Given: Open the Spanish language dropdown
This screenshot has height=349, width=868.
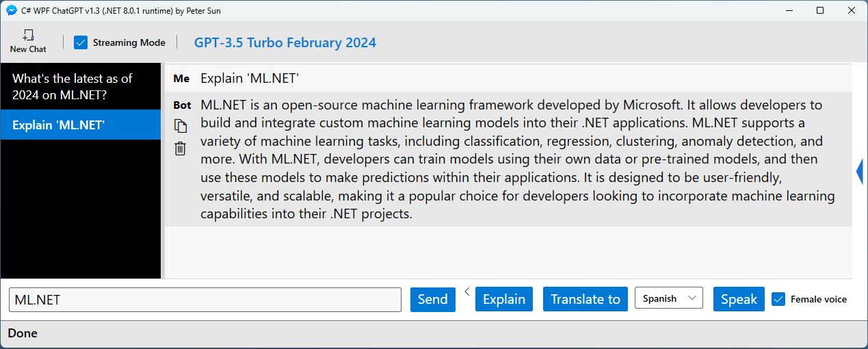Looking at the screenshot, I should coord(668,298).
